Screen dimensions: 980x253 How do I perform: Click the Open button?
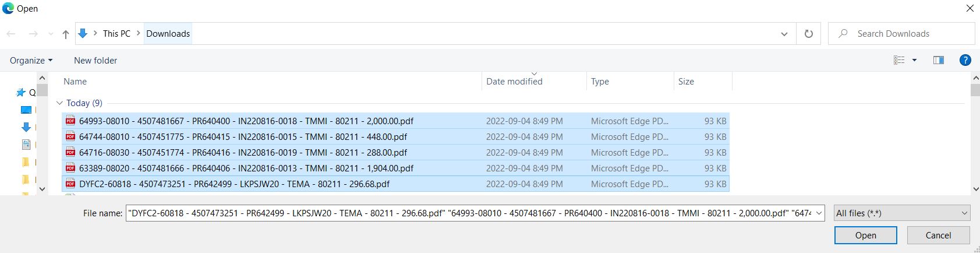[x=865, y=236]
